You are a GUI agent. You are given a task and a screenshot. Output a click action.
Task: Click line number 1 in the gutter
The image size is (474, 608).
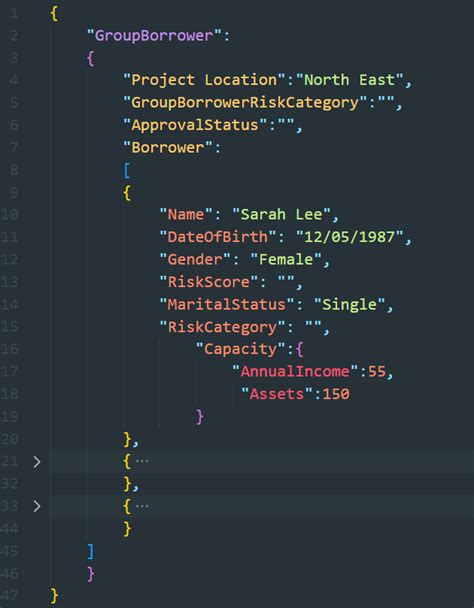(14, 14)
